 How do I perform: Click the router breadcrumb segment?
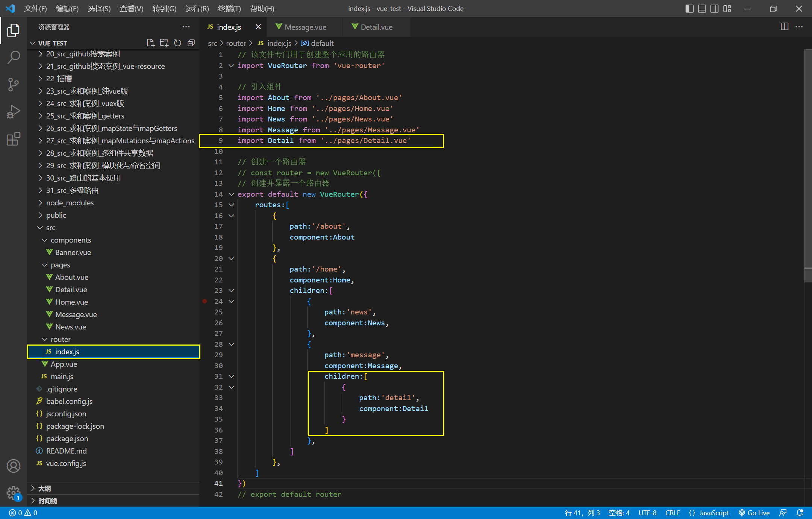(x=236, y=43)
